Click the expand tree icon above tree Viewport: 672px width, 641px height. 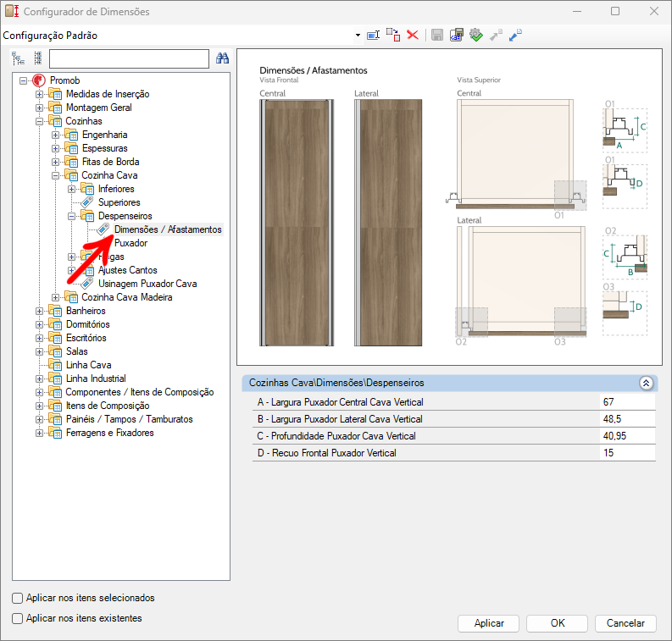[x=19, y=58]
